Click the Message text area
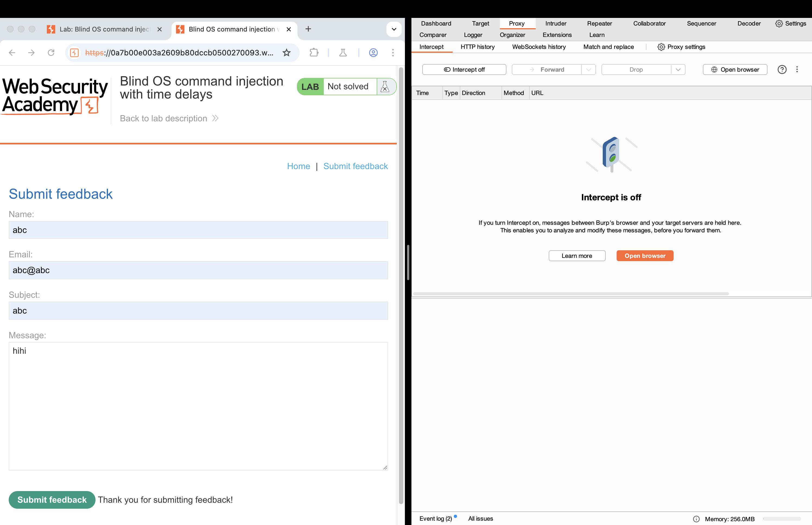The height and width of the screenshot is (525, 812). [198, 406]
